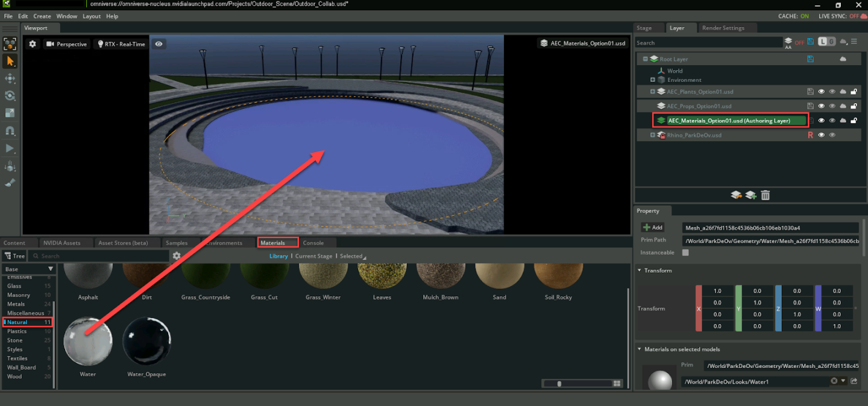Expand the Environment tree node

click(653, 80)
